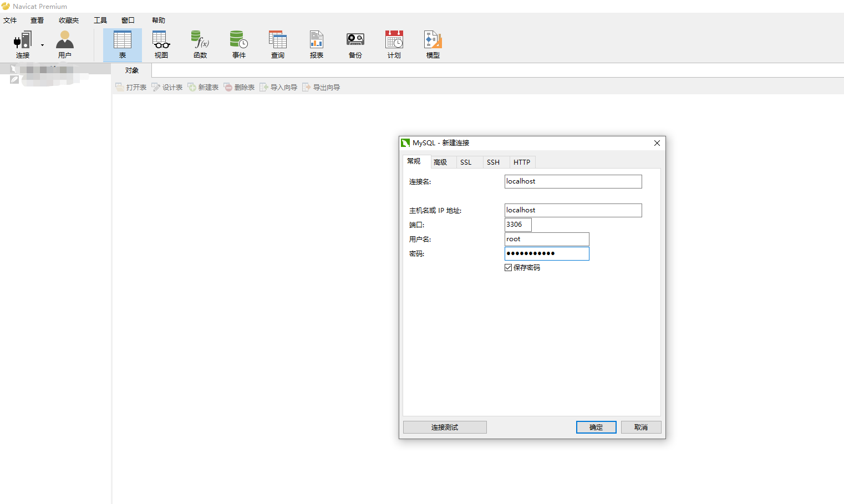The width and height of the screenshot is (844, 504).
Task: Select the 表 (Table) toolbar icon
Action: pyautogui.click(x=123, y=44)
